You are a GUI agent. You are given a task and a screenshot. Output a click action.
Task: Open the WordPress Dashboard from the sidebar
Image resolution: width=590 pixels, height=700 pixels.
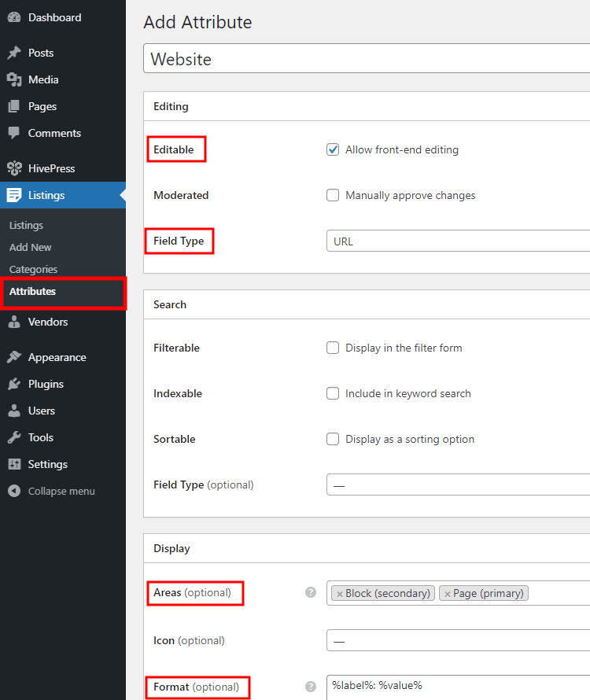[16, 17]
